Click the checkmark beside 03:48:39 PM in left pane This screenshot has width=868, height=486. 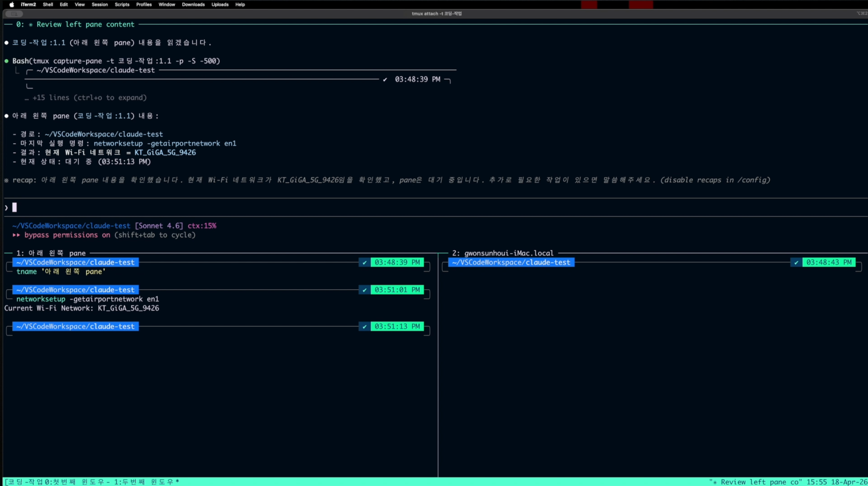[365, 262]
